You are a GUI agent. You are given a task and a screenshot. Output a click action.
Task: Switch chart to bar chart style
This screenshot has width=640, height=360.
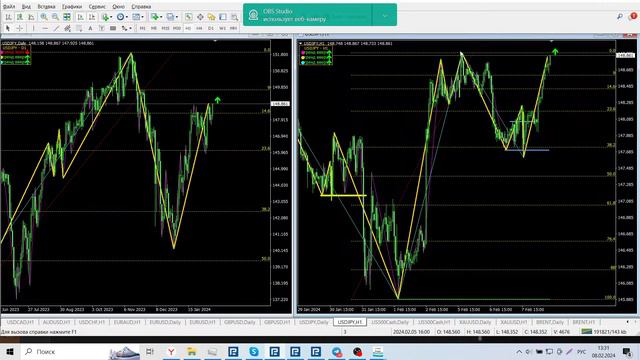coord(8,17)
